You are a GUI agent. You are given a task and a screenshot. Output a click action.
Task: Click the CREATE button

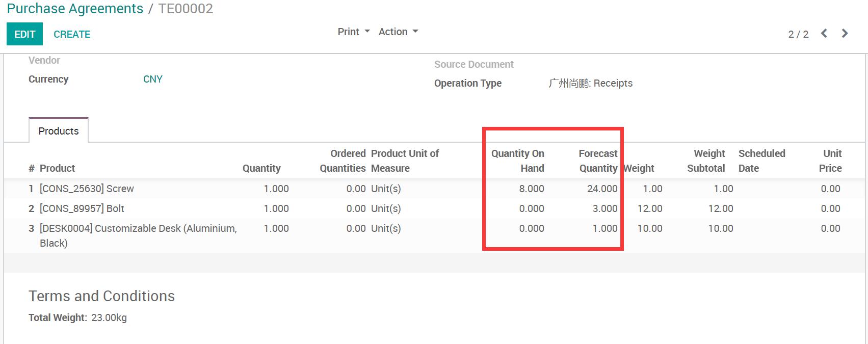tap(72, 34)
